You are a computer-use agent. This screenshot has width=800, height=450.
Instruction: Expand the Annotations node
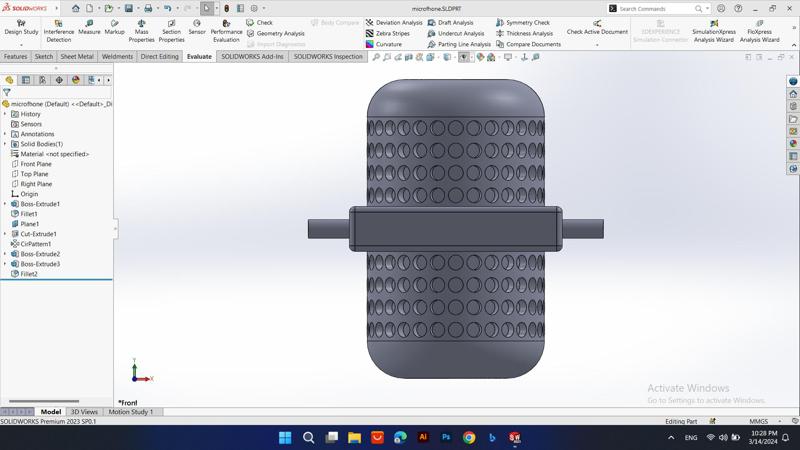click(x=5, y=134)
